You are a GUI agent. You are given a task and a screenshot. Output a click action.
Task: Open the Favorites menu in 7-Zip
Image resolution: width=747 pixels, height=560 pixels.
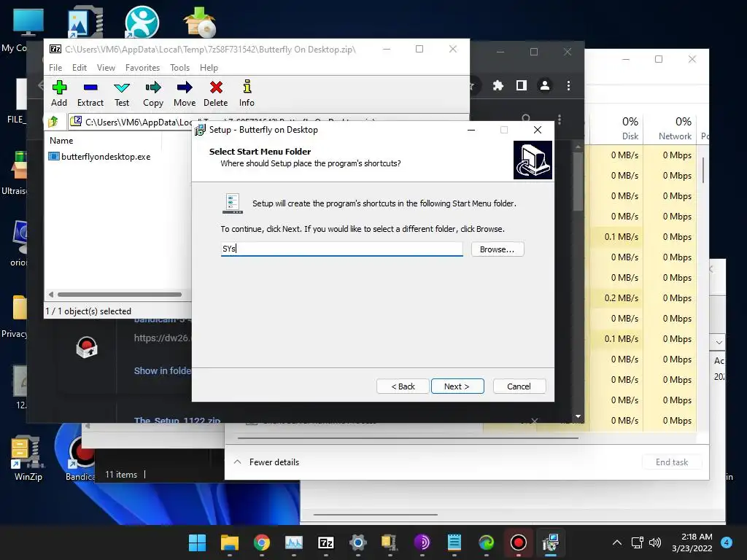[x=142, y=68]
